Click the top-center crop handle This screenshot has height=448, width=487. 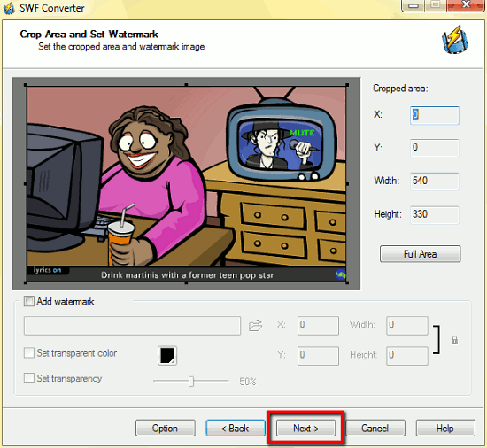click(x=186, y=84)
